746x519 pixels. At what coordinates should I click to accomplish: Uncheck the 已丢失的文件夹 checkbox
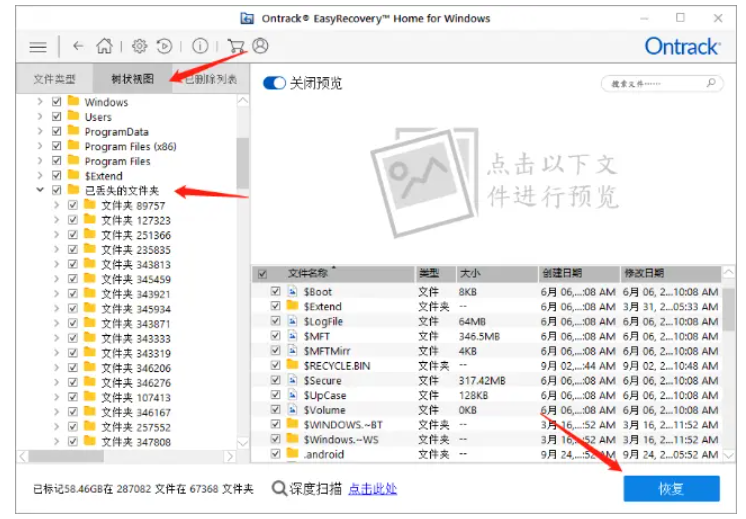57,190
